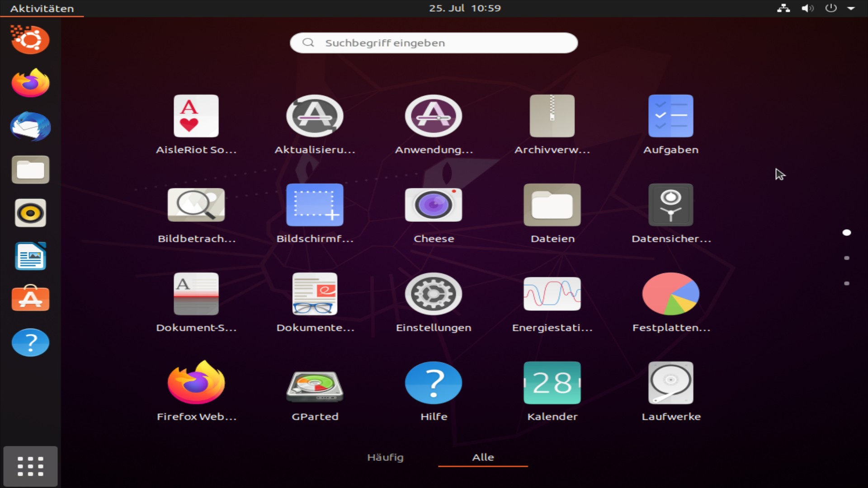Open Aufgaben to-do app

670,117
